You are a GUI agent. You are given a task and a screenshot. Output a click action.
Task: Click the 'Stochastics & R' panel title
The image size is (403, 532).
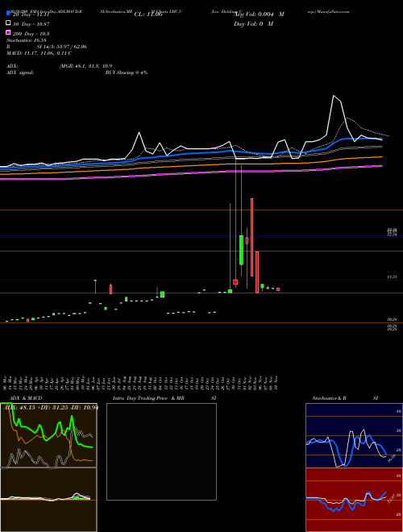click(x=329, y=398)
